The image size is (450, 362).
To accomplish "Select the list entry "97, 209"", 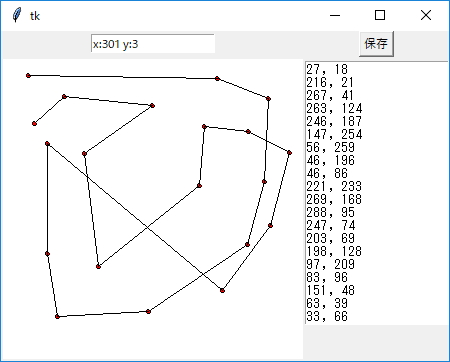I will 330,264.
